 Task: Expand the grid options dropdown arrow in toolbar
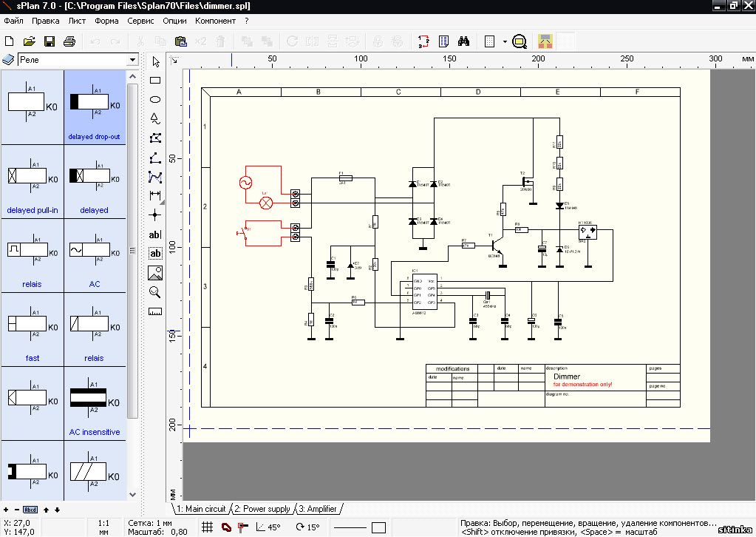point(505,41)
